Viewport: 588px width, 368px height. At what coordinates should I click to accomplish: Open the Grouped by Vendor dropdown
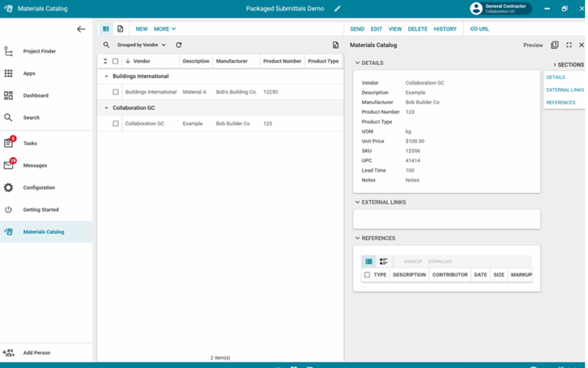pyautogui.click(x=142, y=46)
